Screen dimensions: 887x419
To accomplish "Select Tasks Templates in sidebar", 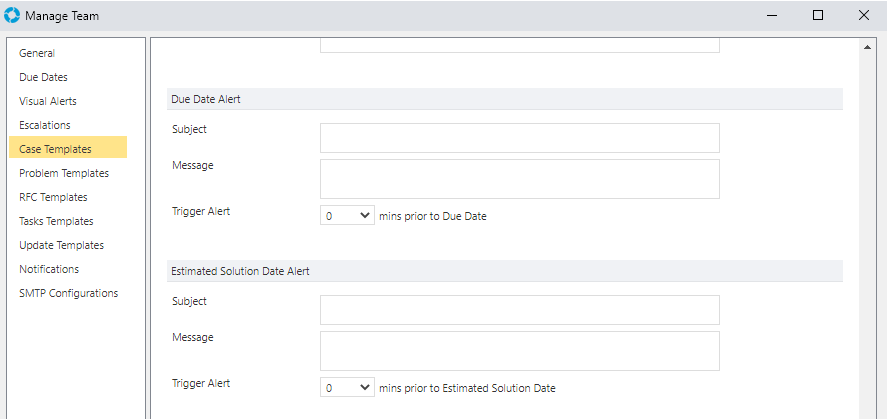I will coord(56,221).
